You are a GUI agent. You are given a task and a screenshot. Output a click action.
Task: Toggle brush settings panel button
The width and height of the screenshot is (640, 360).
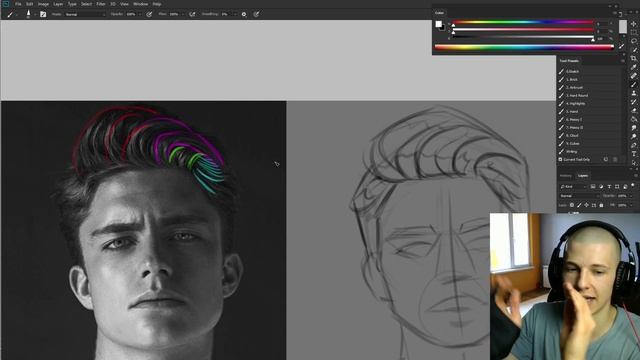point(43,14)
